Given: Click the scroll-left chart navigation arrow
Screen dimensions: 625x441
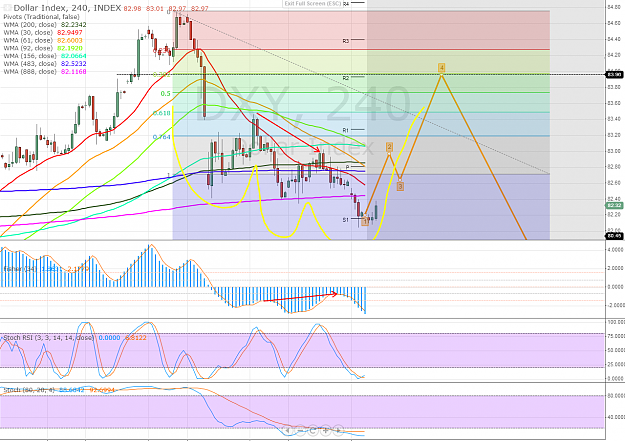Looking at the screenshot, I should point(288,430).
